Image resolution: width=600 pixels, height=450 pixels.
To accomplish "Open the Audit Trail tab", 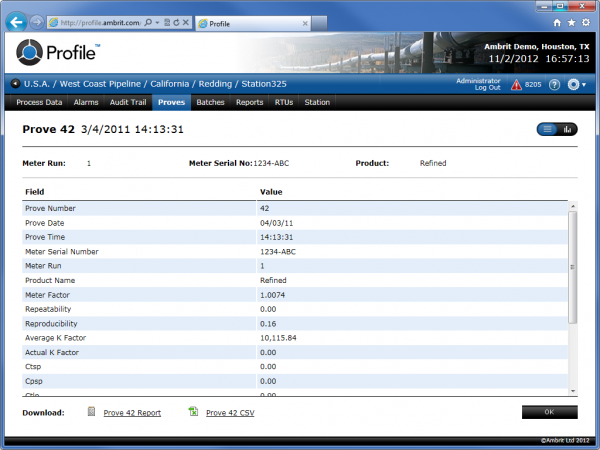I will pyautogui.click(x=128, y=102).
